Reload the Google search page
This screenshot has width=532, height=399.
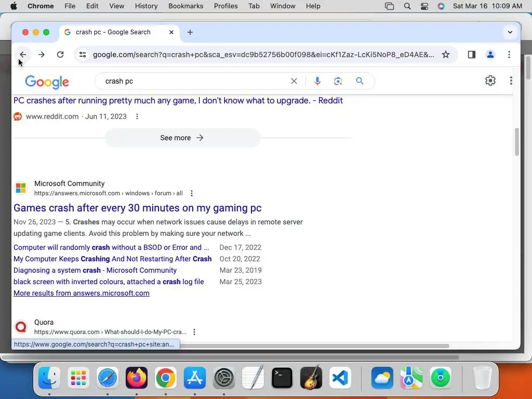coord(60,55)
